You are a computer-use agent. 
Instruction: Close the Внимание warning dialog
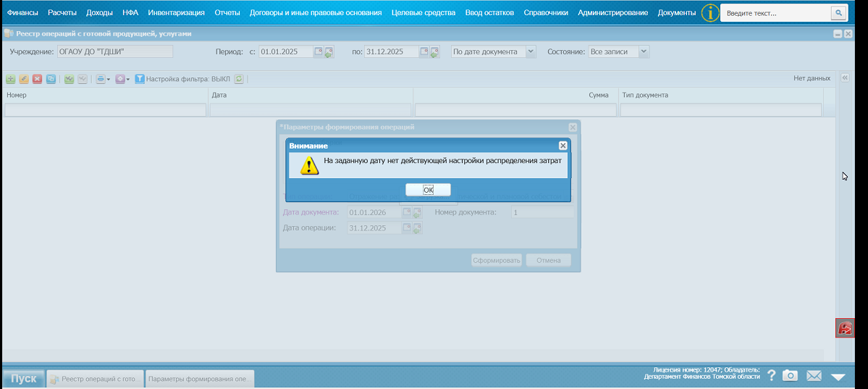click(562, 146)
